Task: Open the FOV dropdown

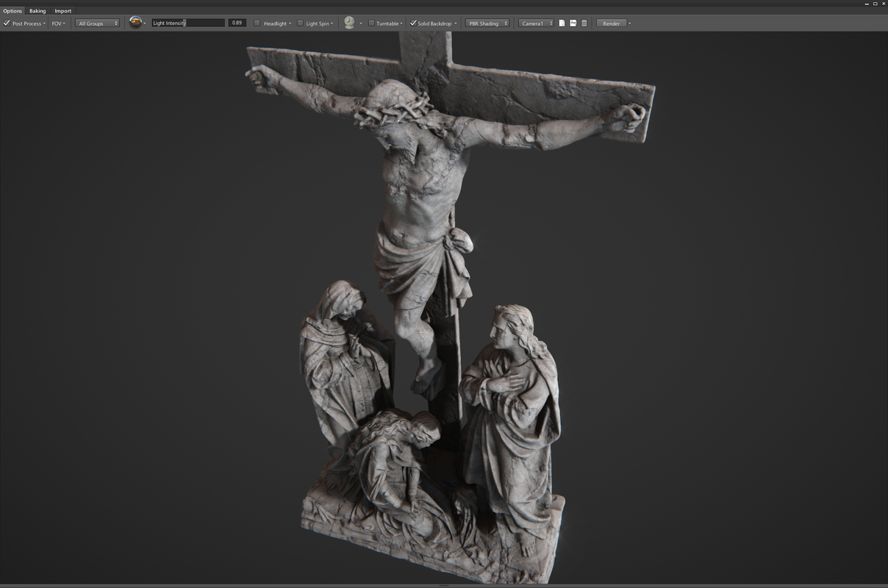Action: pos(57,23)
